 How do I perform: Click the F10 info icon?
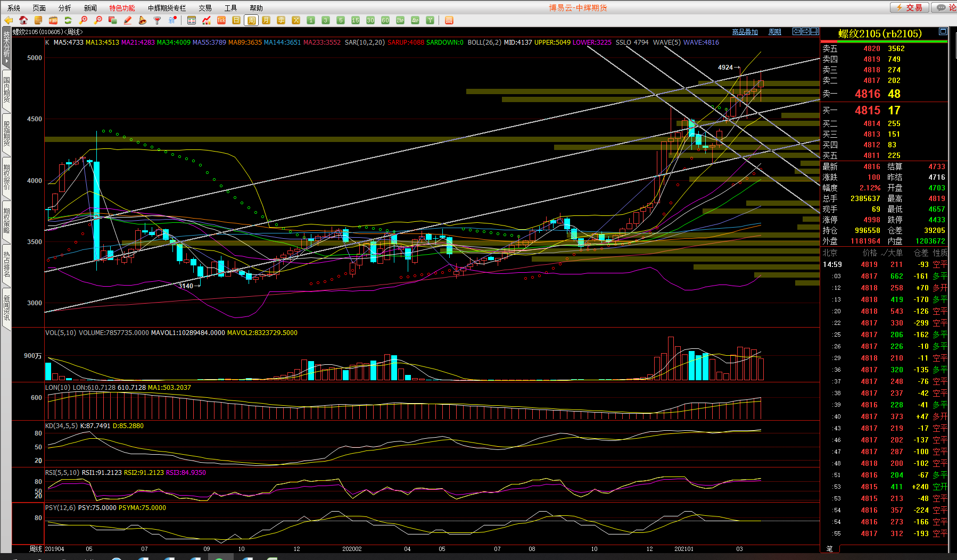(53, 20)
